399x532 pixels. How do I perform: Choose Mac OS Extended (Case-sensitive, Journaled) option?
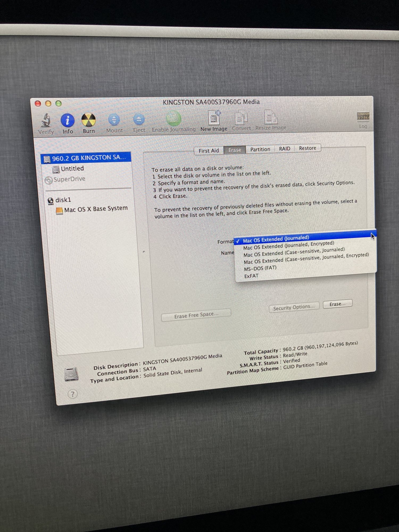tap(294, 252)
